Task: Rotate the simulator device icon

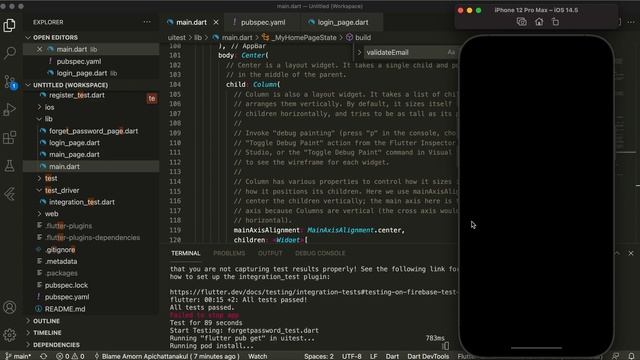Action: coord(556,22)
